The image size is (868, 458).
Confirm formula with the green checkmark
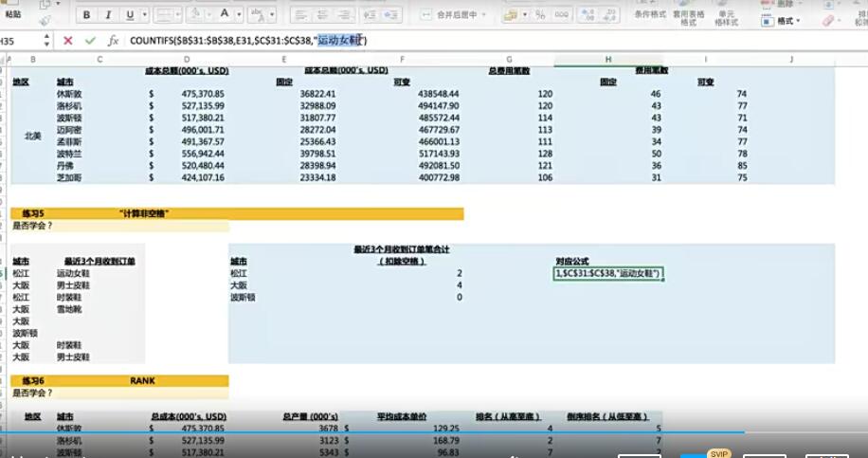coord(90,41)
